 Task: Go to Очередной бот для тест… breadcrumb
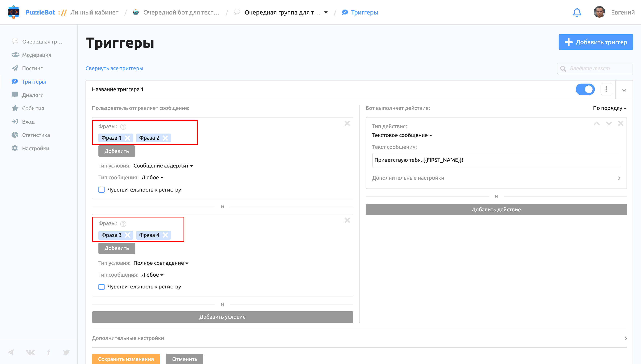181,12
